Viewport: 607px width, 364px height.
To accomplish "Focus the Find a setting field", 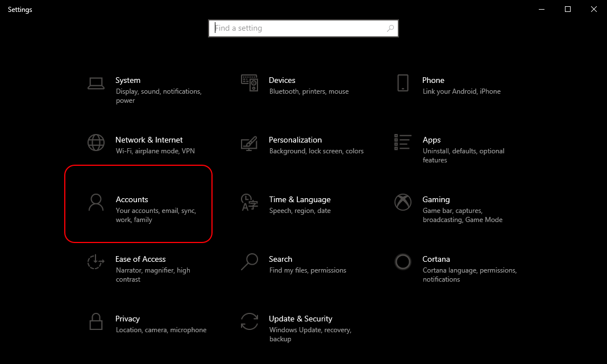I will pos(303,28).
